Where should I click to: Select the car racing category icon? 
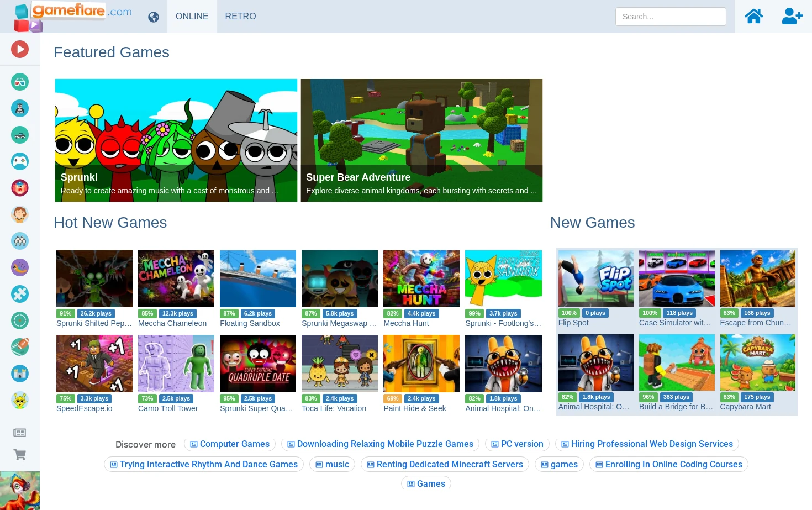click(x=20, y=135)
